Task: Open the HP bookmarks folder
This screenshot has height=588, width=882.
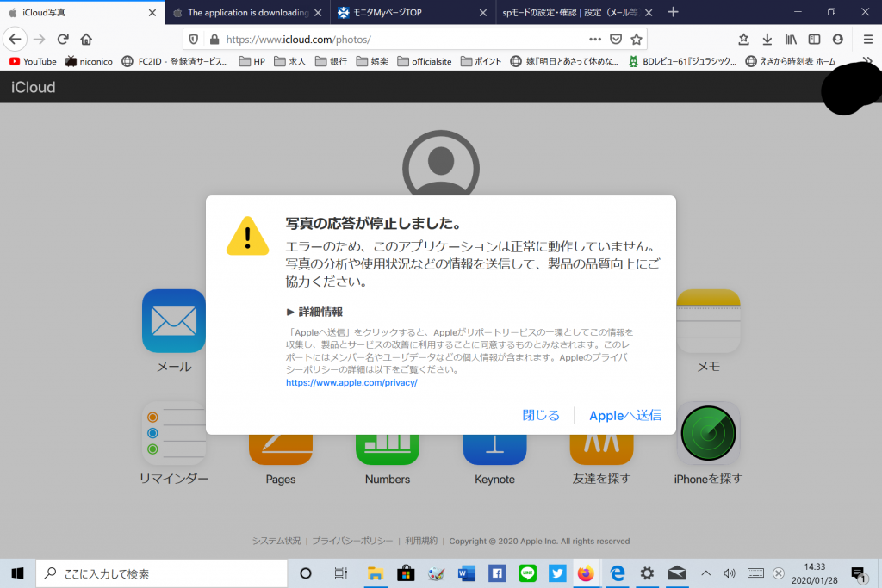Action: pyautogui.click(x=252, y=61)
